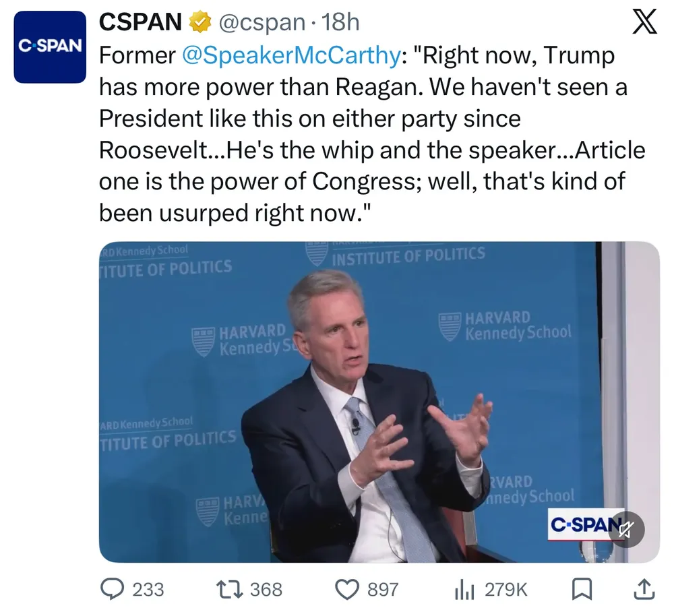This screenshot has height=616, width=674.
Task: Bookmark this CSPAN tweet
Action: 581,590
